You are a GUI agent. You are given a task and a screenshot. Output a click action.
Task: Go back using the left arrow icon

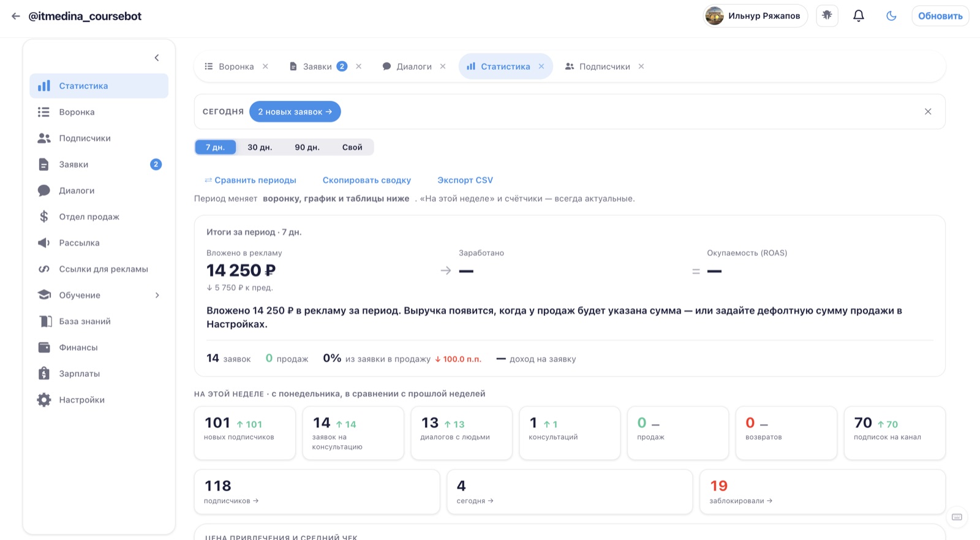(x=16, y=17)
